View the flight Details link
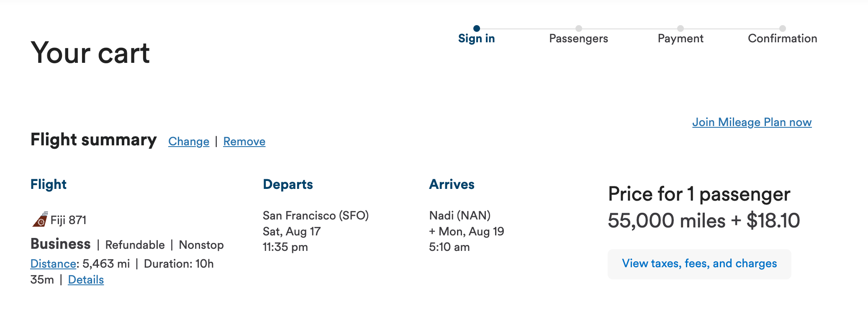The width and height of the screenshot is (868, 320). tap(86, 279)
